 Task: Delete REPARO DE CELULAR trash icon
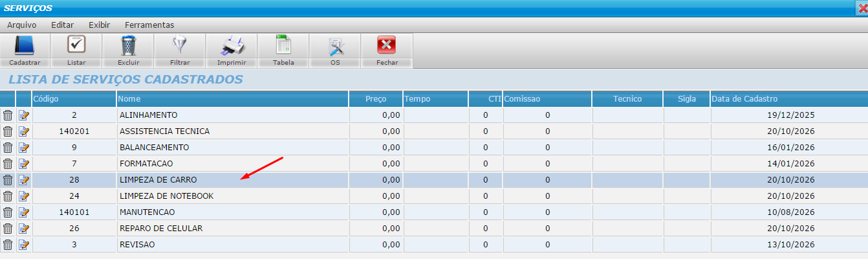[x=8, y=229]
